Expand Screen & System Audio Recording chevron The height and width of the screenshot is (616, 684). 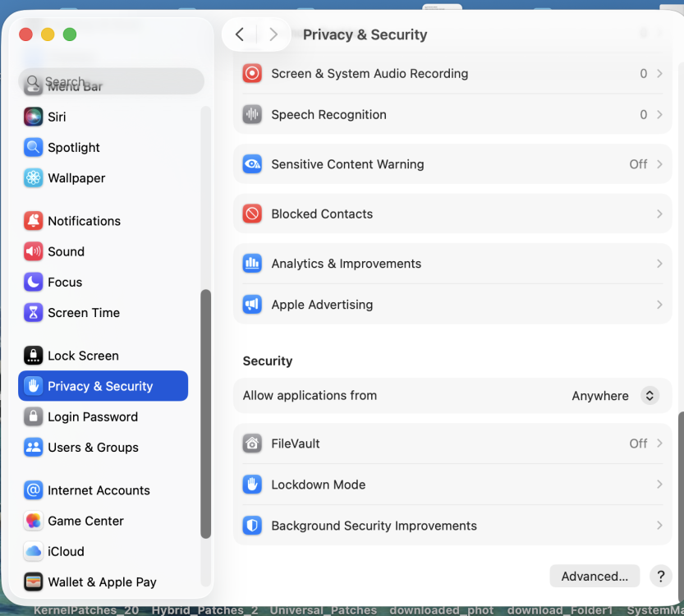[659, 73]
